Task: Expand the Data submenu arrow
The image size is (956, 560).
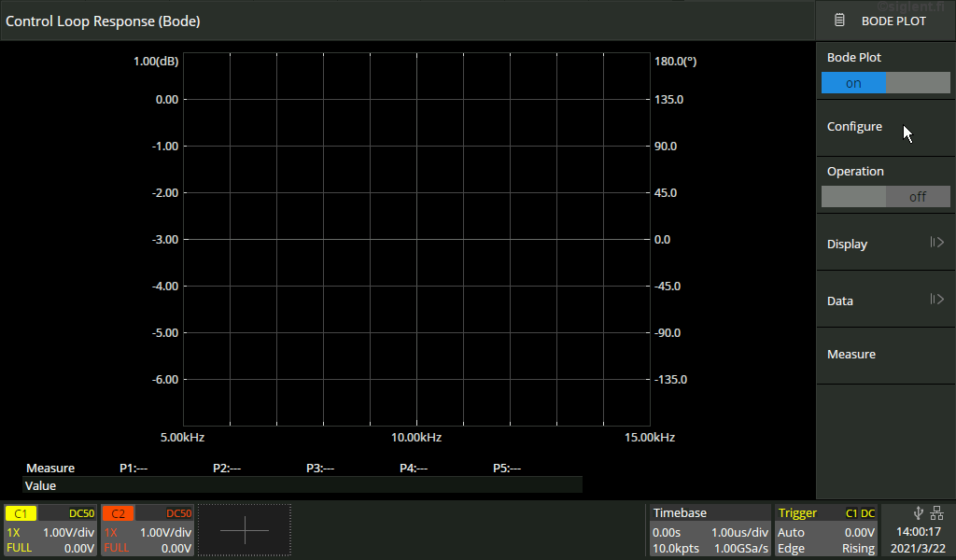Action: [937, 300]
